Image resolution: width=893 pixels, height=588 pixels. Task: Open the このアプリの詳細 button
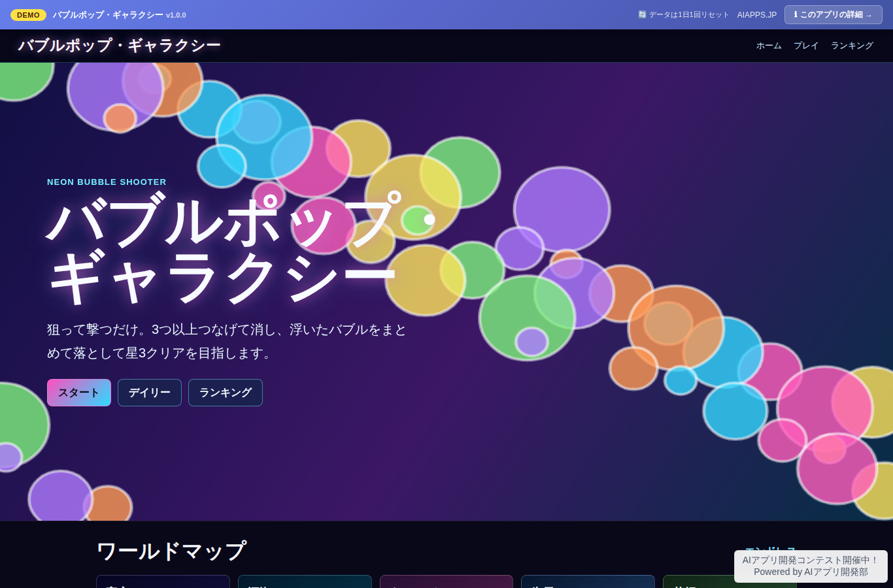point(834,14)
